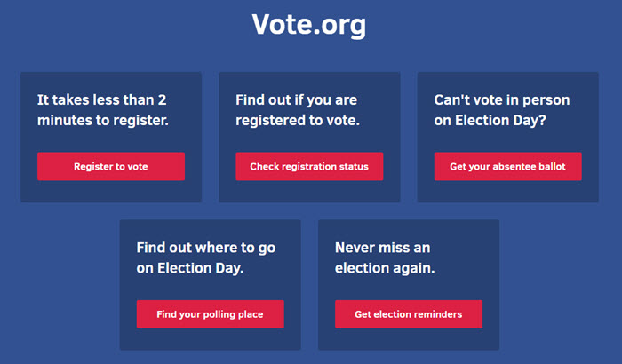This screenshot has height=364, width=622.
Task: Click the Vote.org title at top
Action: point(309,25)
